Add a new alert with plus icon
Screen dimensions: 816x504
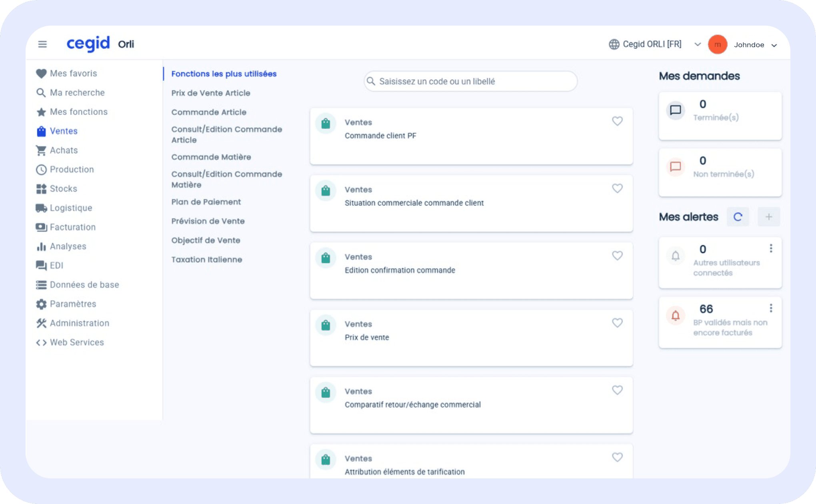pos(768,217)
